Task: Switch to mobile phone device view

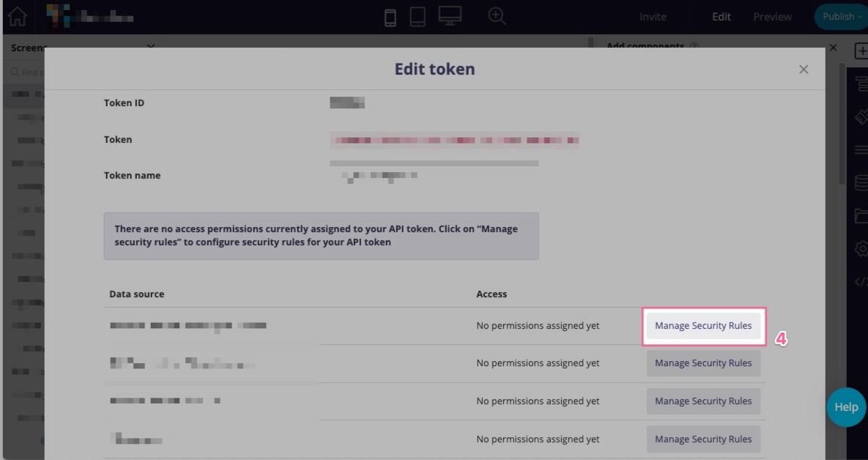Action: [390, 17]
